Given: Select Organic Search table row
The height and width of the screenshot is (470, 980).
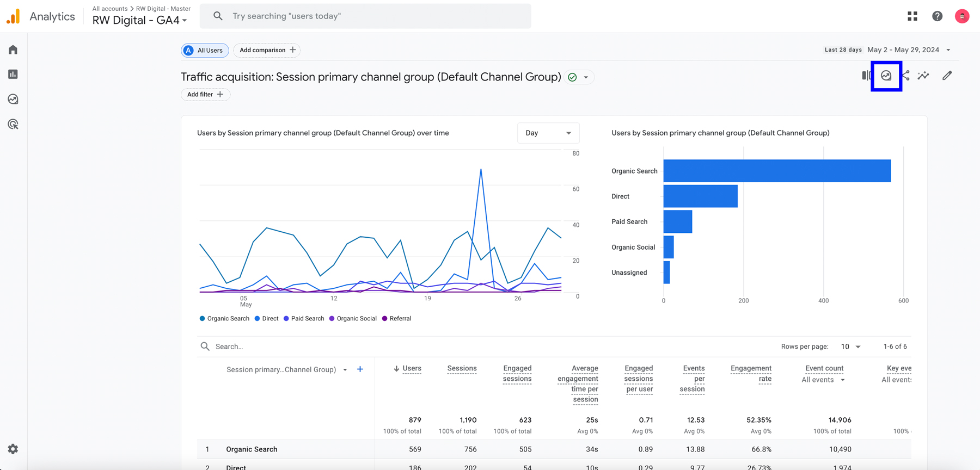Looking at the screenshot, I should point(554,449).
